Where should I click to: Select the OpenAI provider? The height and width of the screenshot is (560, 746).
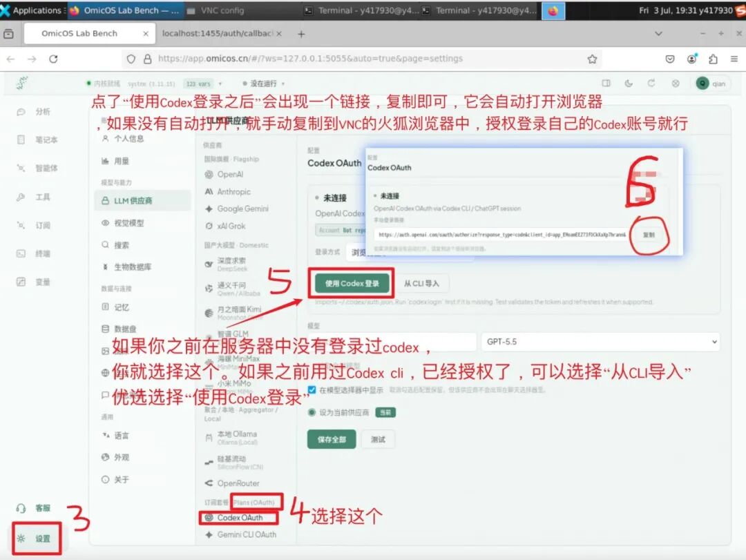click(224, 175)
